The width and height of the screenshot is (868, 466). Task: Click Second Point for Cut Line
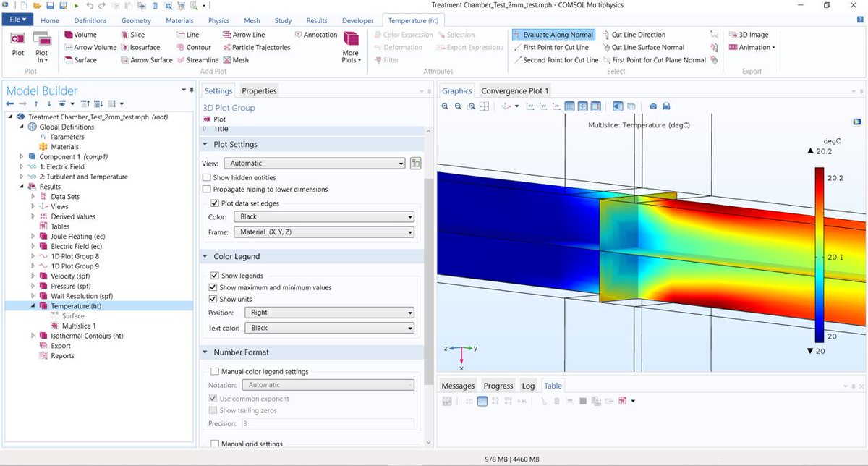(x=556, y=60)
